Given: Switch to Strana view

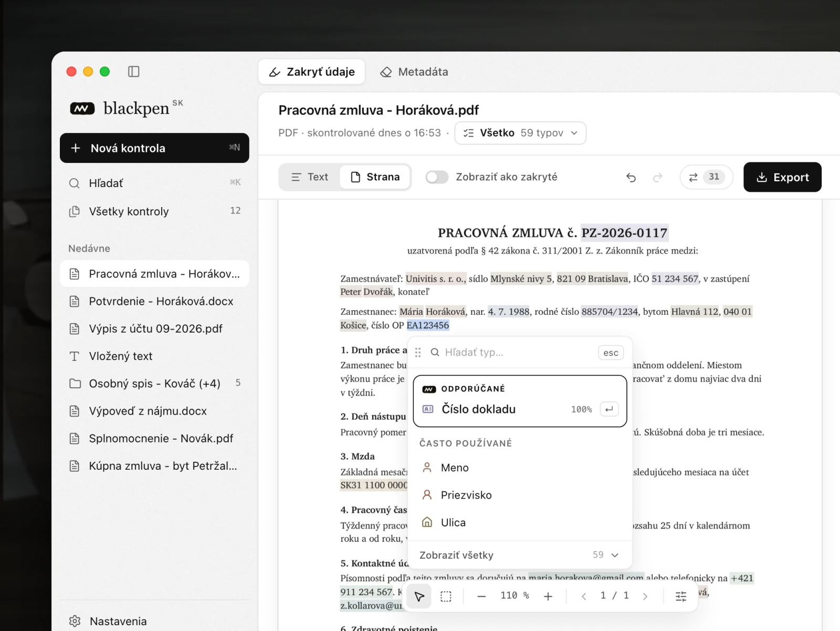Looking at the screenshot, I should (x=375, y=177).
